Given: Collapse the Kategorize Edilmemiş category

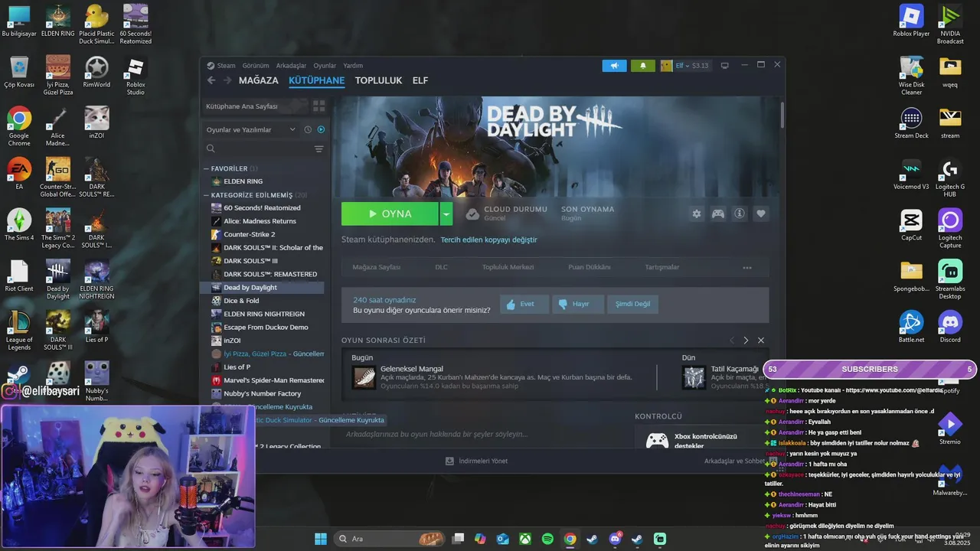Looking at the screenshot, I should coord(207,195).
